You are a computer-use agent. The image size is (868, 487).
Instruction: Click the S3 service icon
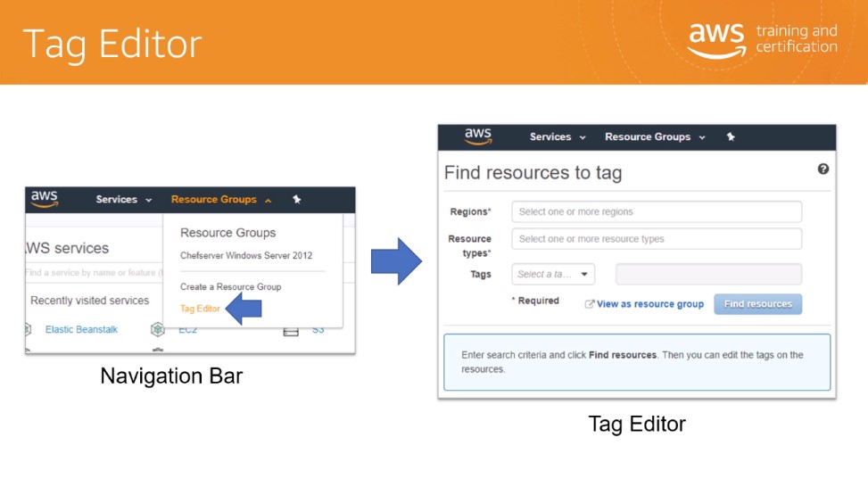(x=291, y=332)
